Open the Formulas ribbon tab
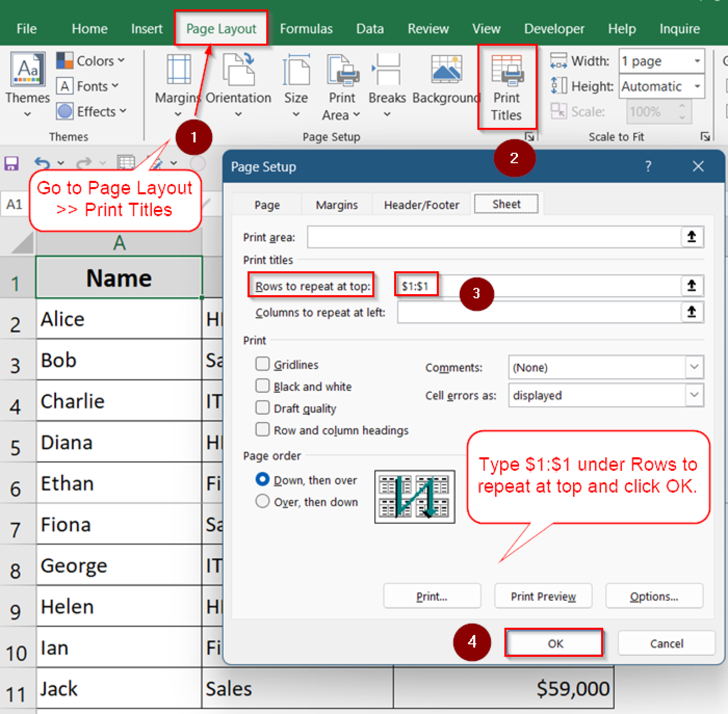The image size is (728, 714). pyautogui.click(x=306, y=28)
